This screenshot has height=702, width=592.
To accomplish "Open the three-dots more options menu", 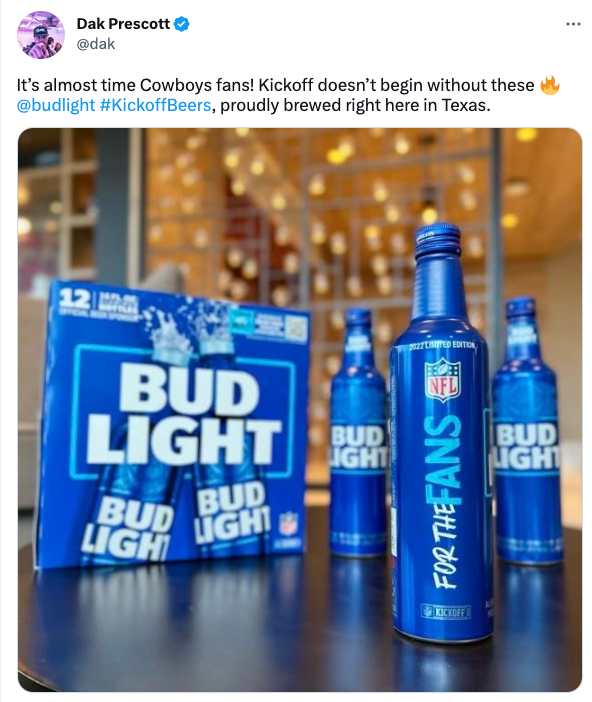I will tap(573, 24).
